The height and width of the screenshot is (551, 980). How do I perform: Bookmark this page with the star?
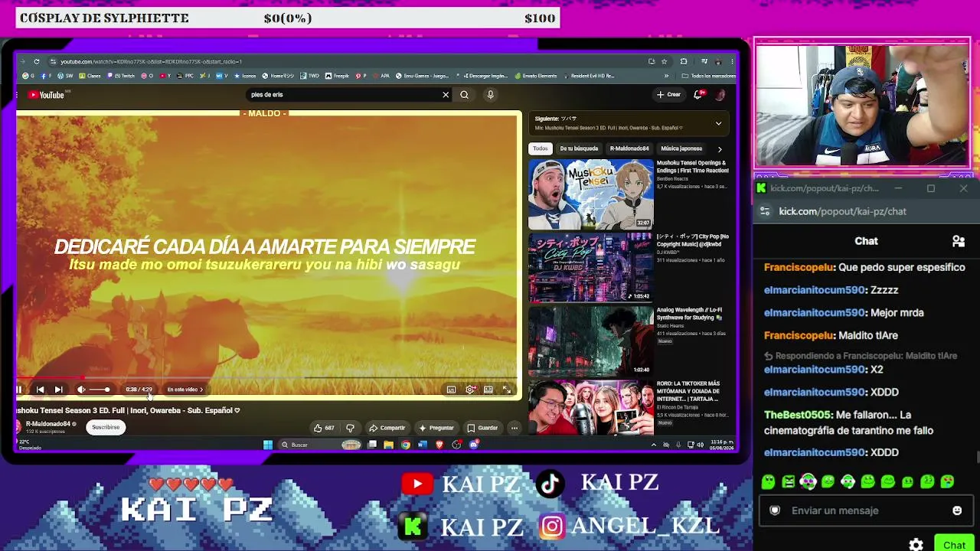pyautogui.click(x=664, y=61)
